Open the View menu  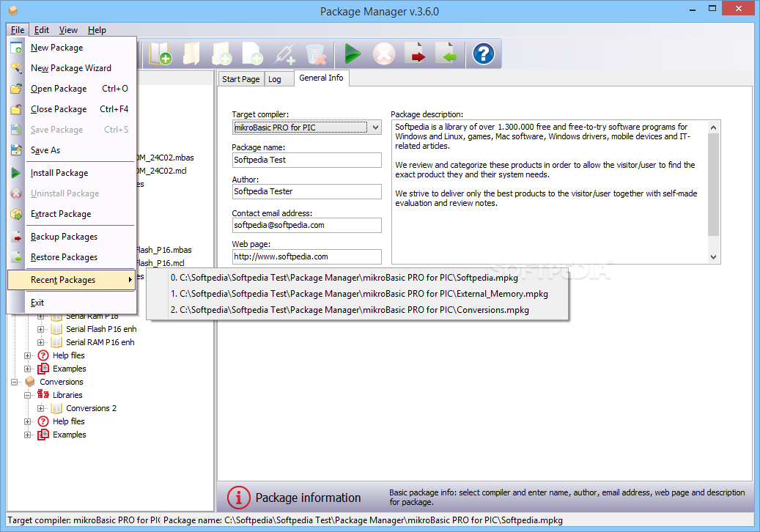[x=68, y=29]
